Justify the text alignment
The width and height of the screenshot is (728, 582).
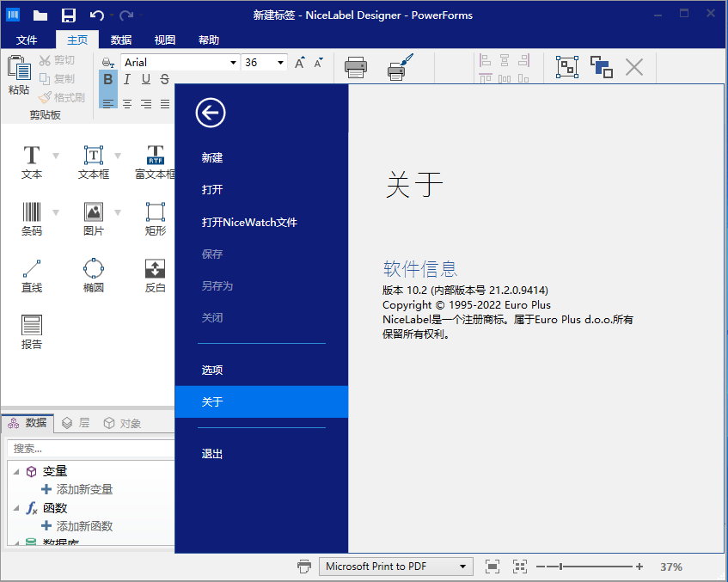click(x=165, y=103)
